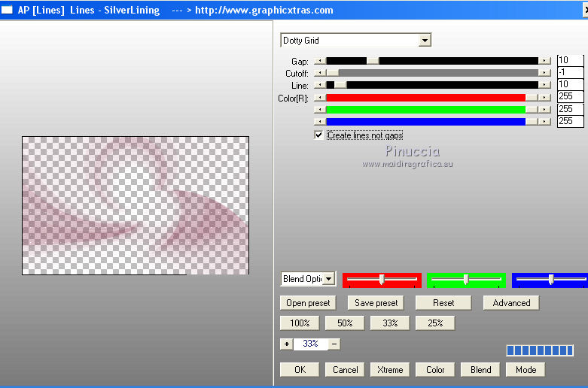
Task: Click the minus zoom-out icon
Action: click(x=334, y=344)
